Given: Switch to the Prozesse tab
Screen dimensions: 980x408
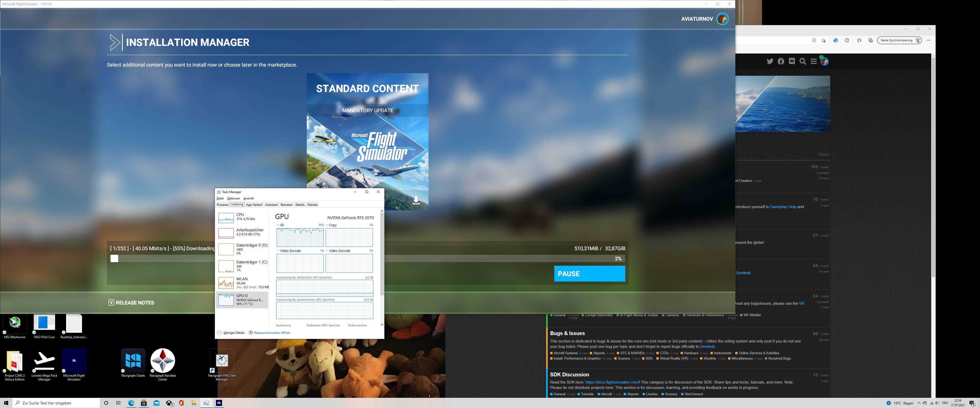Looking at the screenshot, I should pos(223,205).
